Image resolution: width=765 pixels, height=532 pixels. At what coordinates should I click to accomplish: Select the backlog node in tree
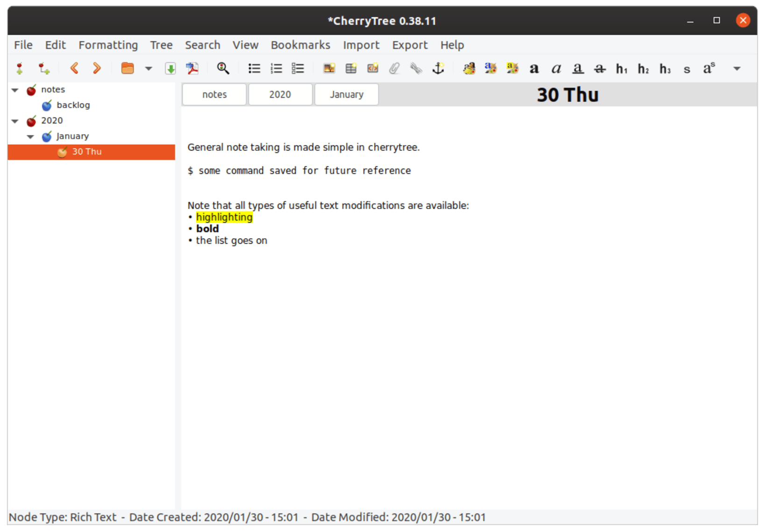pos(73,105)
